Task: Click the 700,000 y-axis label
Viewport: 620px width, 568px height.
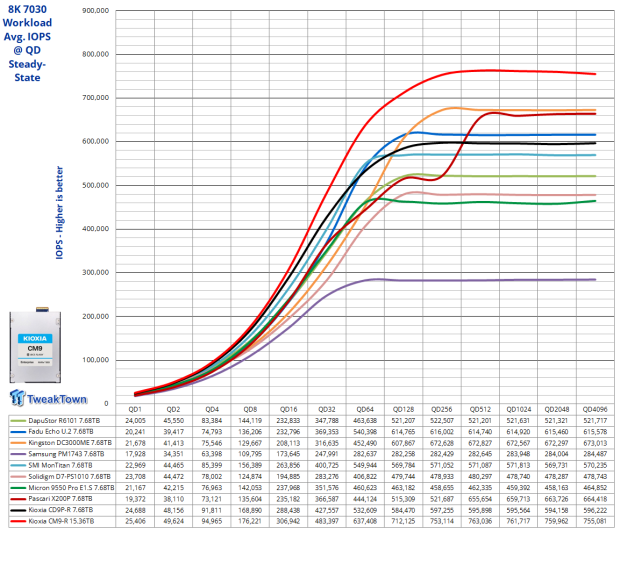Action: (95, 98)
